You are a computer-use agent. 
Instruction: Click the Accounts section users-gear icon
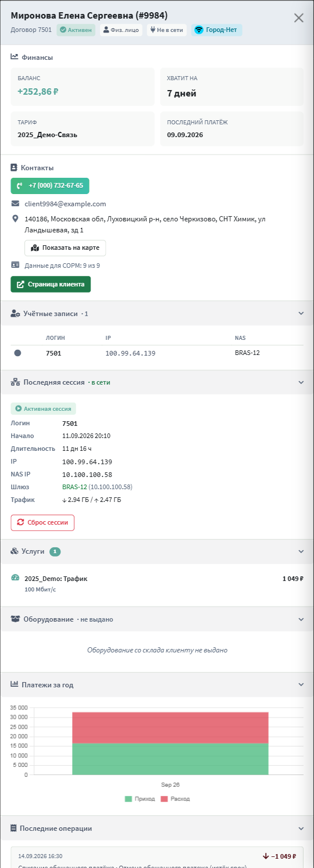click(x=15, y=313)
